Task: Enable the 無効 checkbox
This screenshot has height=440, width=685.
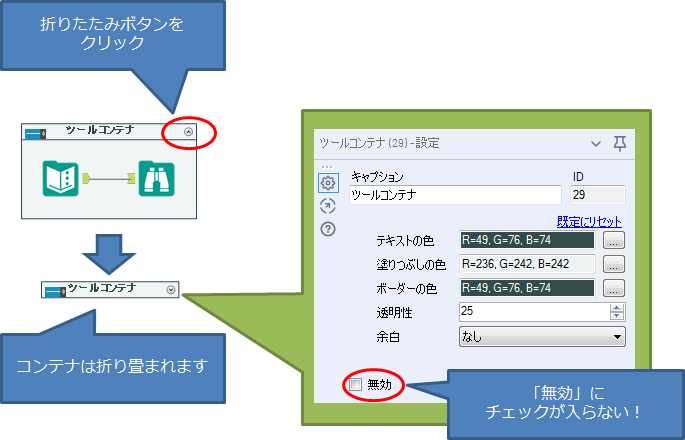Action: 355,385
